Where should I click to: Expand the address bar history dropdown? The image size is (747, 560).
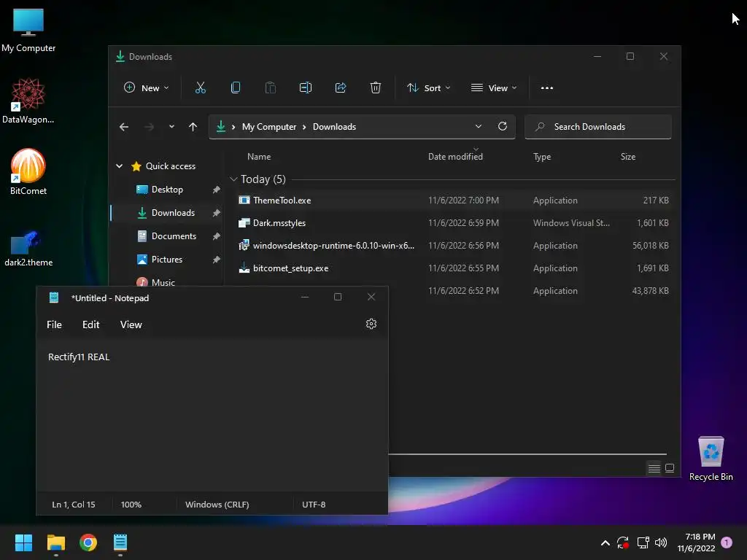tap(479, 126)
